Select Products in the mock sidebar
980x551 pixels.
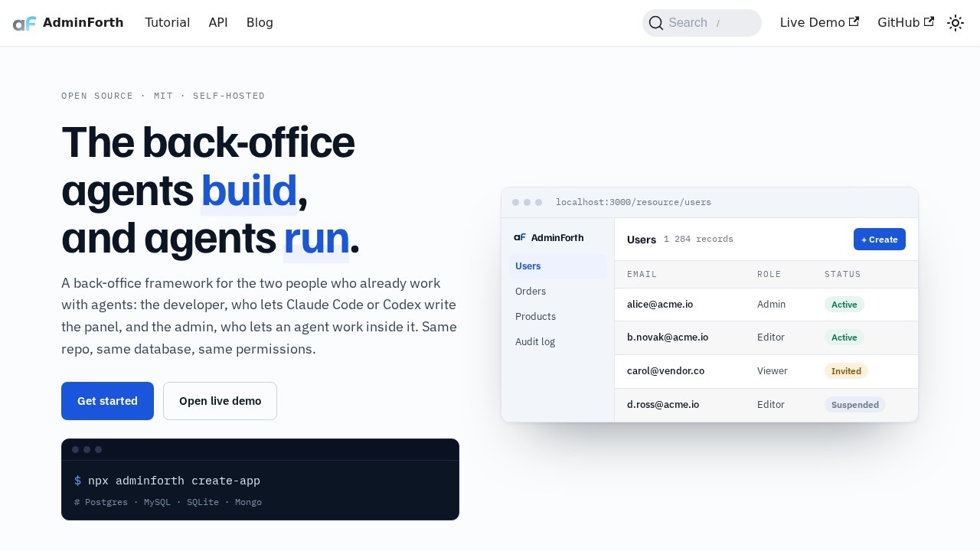(x=557, y=317)
